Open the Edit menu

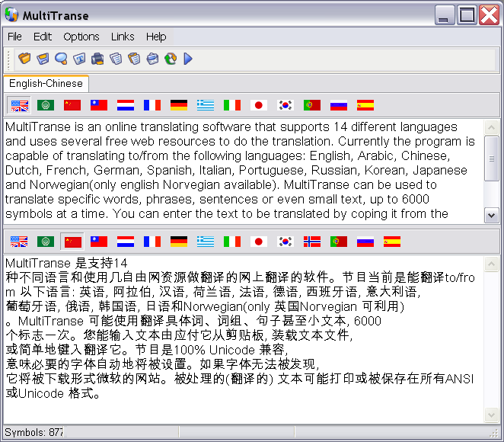coord(43,37)
